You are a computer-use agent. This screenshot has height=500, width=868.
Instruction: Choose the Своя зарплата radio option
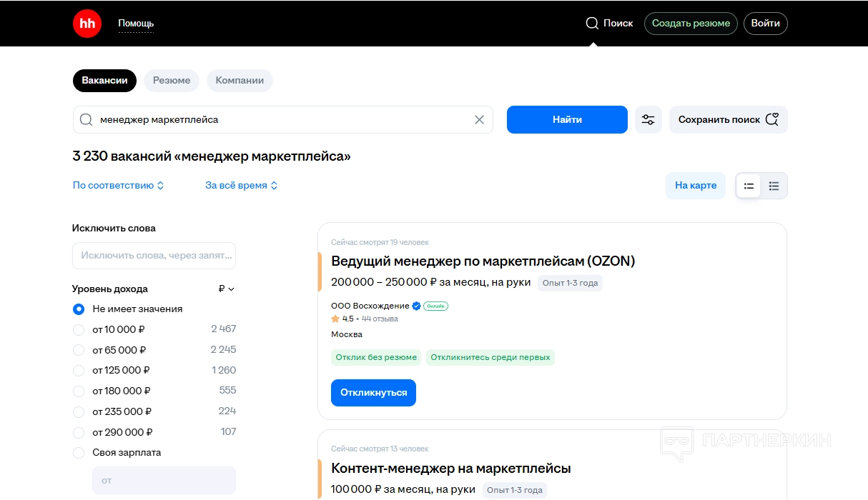(79, 453)
